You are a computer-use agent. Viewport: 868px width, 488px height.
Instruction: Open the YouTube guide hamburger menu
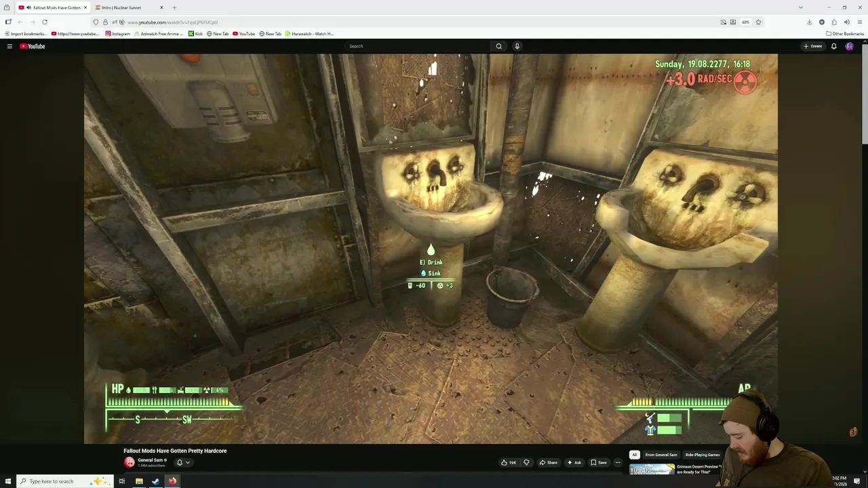click(x=9, y=46)
